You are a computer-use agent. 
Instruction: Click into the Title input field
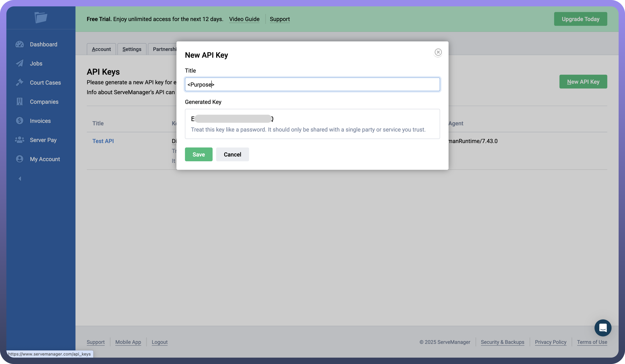pos(312,85)
